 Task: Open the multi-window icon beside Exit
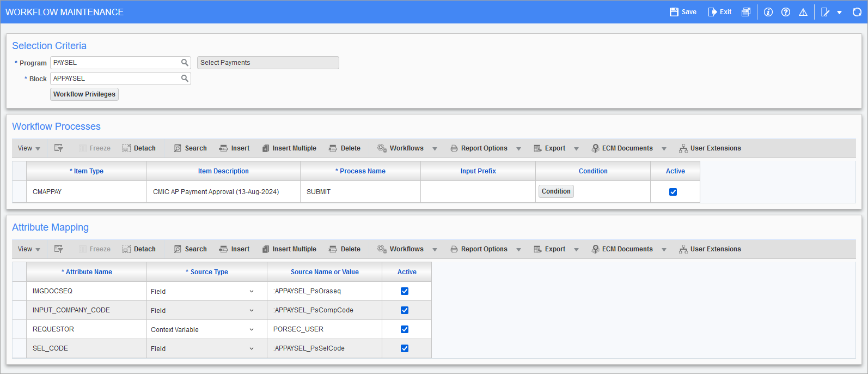click(745, 12)
